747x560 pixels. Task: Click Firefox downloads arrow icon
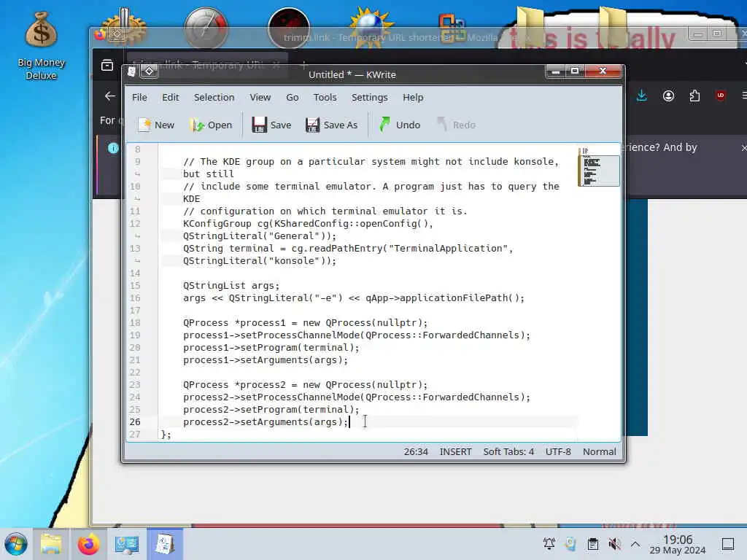pos(642,96)
